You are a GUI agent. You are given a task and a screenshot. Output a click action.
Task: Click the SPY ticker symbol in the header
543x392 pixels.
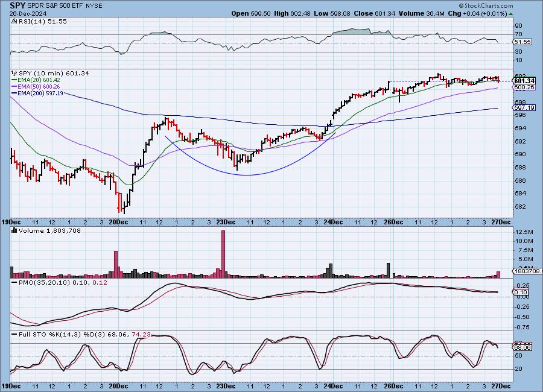[x=17, y=5]
